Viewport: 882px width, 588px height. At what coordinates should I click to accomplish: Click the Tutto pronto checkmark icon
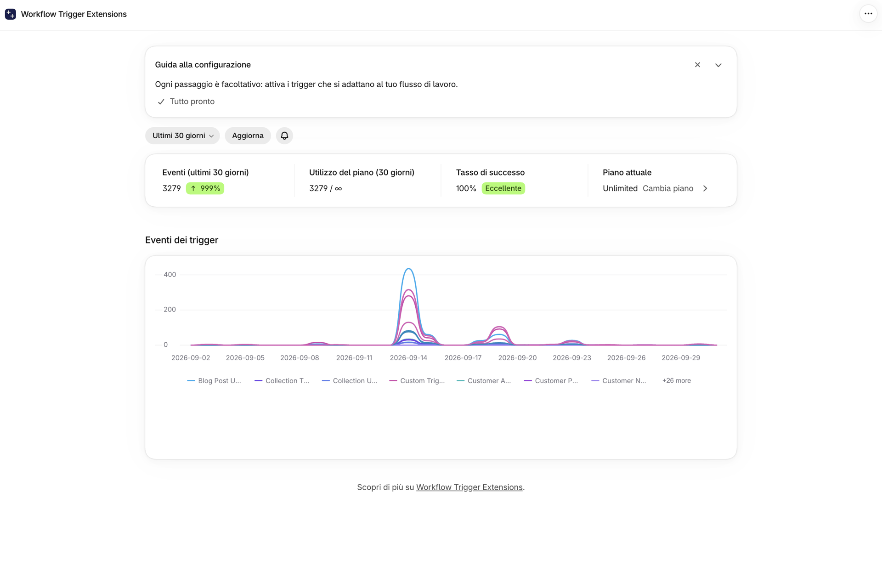[161, 102]
